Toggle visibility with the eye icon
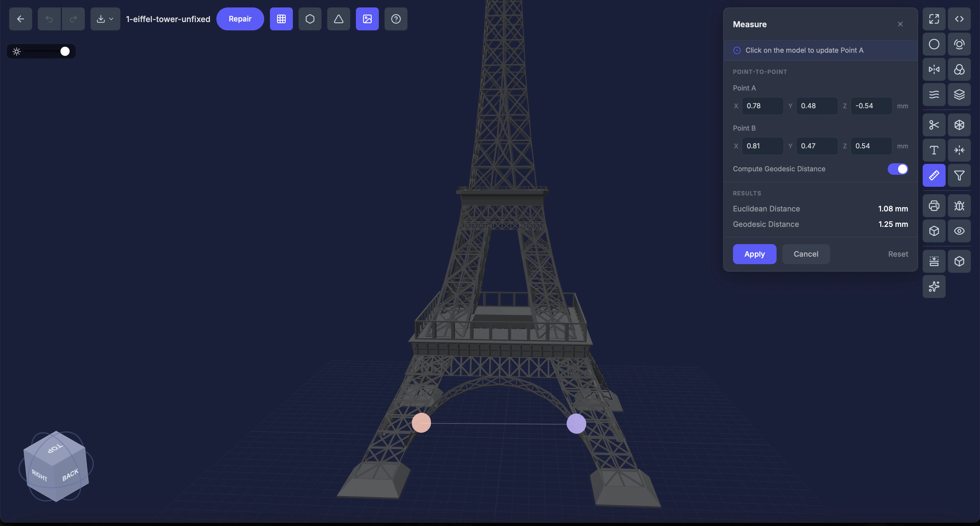 point(959,231)
